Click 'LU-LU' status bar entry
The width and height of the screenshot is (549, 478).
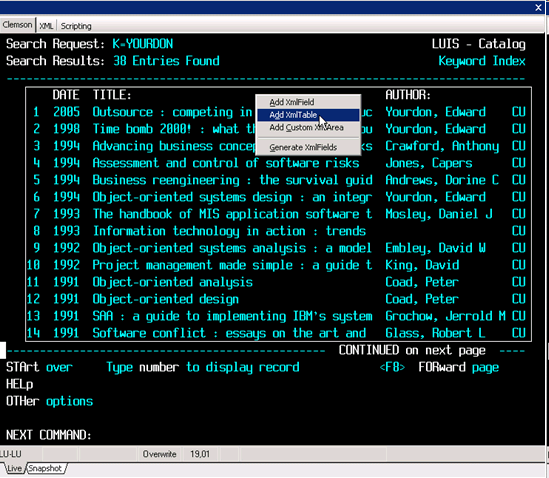11,454
